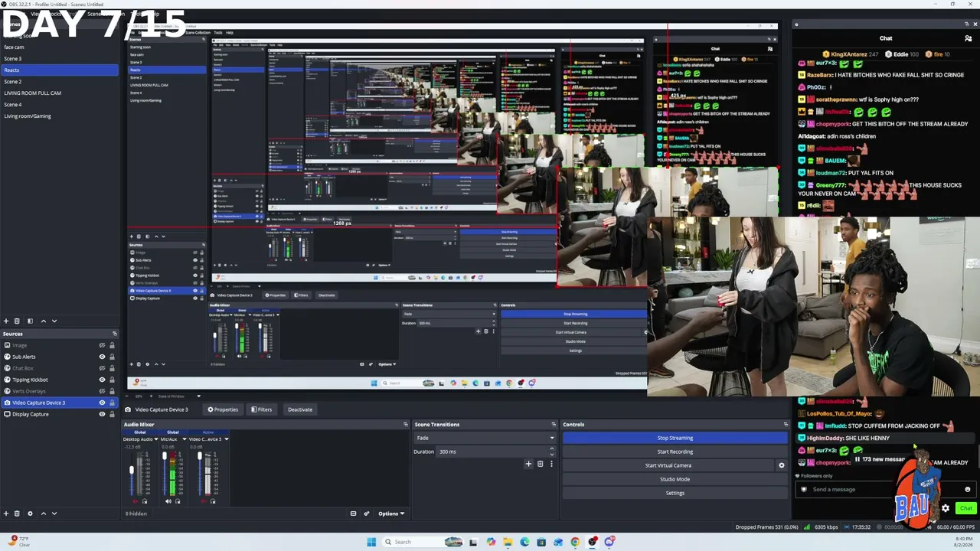Viewport: 980px width, 551px height.
Task: Lock the Display Capture source
Action: coord(112,414)
